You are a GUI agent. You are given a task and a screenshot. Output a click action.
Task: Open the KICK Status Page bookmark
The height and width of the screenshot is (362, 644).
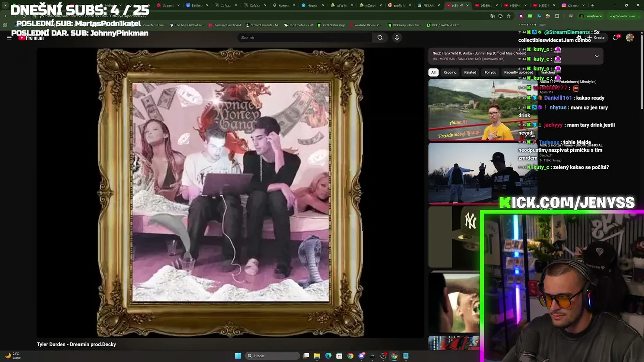[332, 25]
